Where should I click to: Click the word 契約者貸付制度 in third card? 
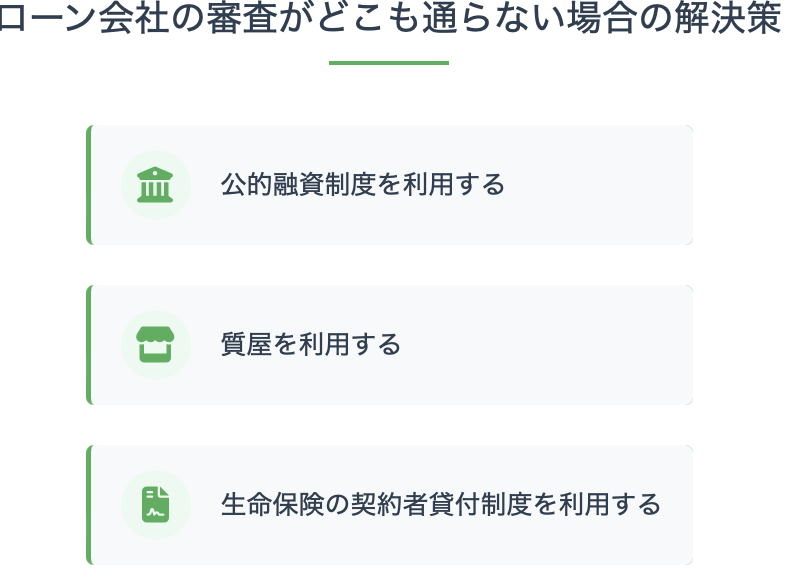pyautogui.click(x=440, y=504)
